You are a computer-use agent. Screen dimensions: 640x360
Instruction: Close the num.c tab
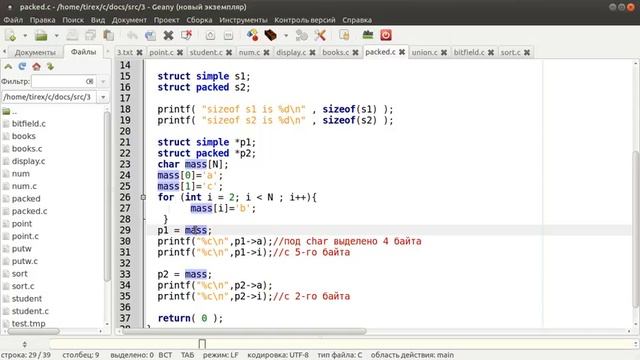(267, 52)
